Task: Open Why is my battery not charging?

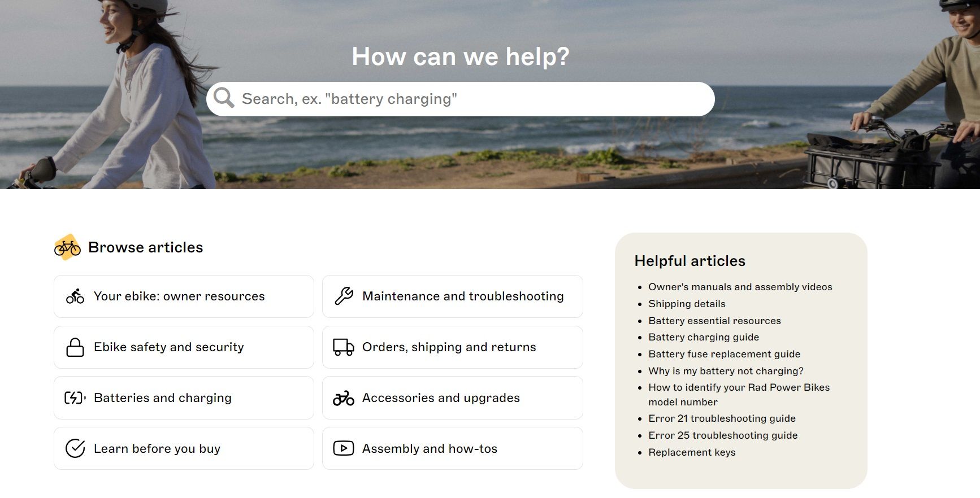Action: coord(726,371)
